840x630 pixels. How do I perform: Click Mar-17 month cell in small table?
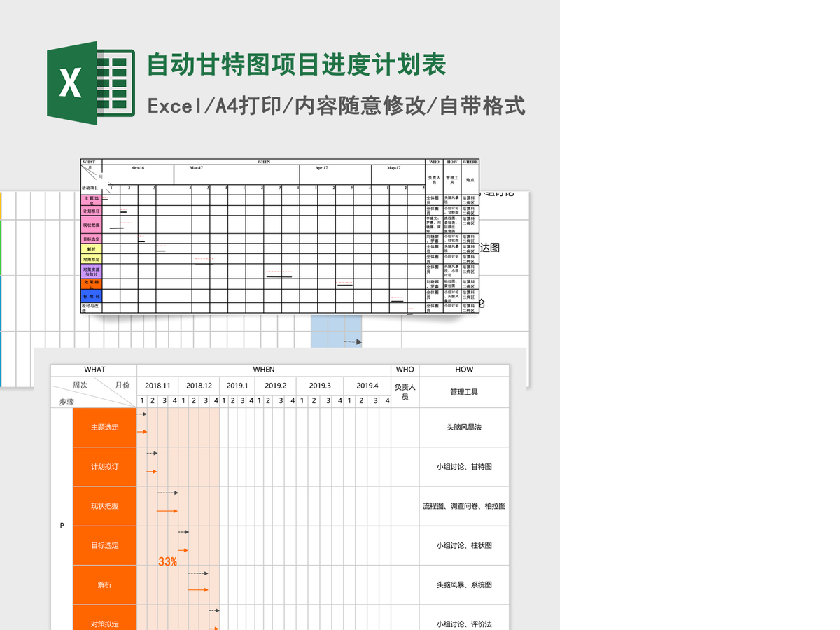pyautogui.click(x=237, y=174)
